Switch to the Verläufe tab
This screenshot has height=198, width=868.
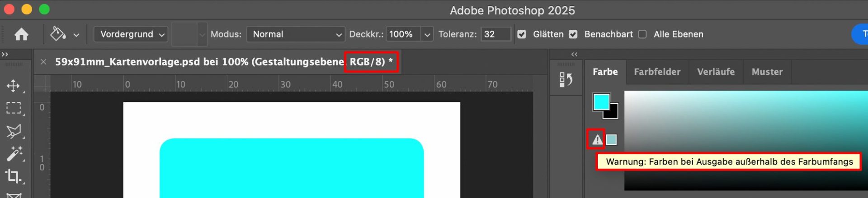[x=716, y=72]
